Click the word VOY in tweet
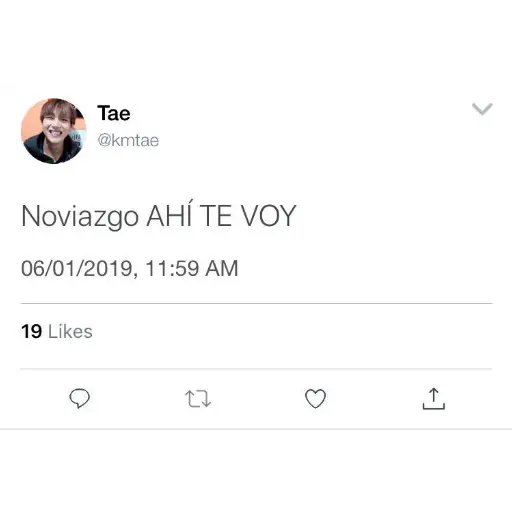Screen dimensions: 512x512 pyautogui.click(x=269, y=216)
